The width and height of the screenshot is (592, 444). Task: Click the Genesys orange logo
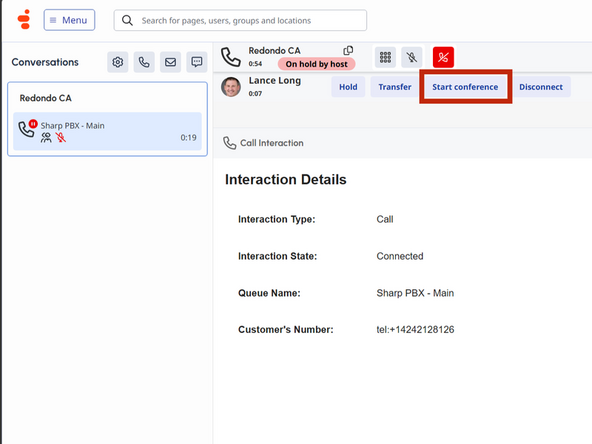pos(24,20)
